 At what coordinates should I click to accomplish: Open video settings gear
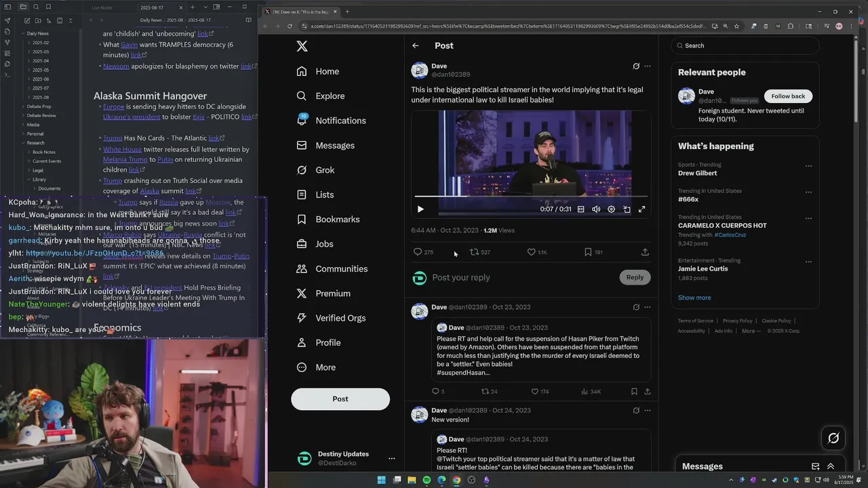(x=611, y=209)
